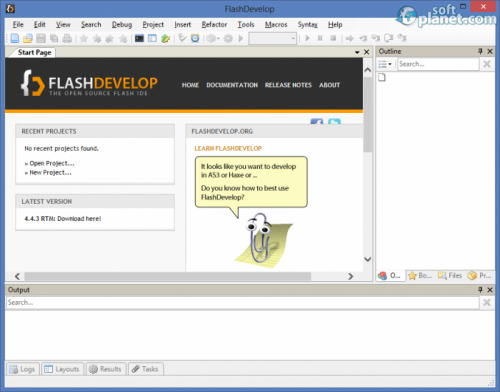Click the debugger Stop button
Screen dimensions: 500x392
(x=333, y=38)
